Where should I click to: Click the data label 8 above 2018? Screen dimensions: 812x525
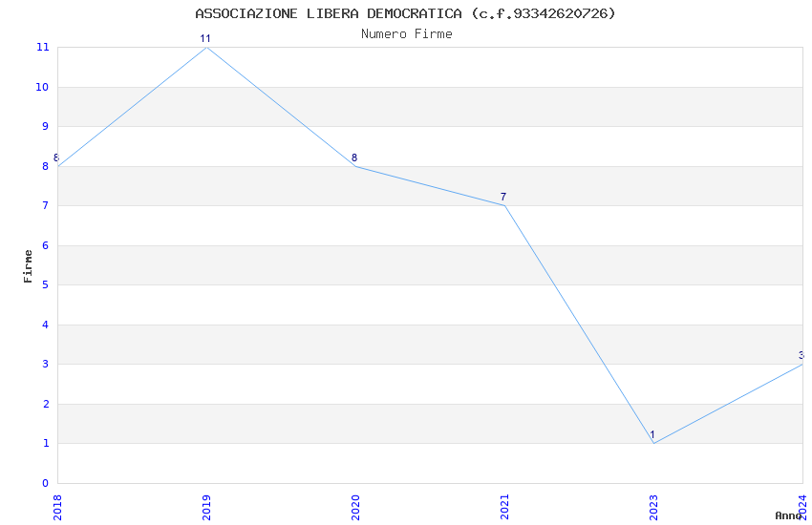(56, 157)
